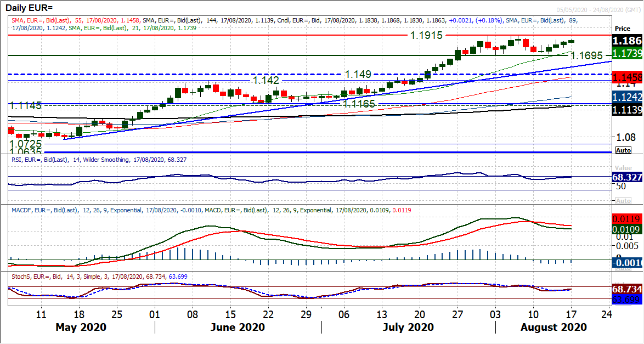Select the Stochastic value tag 68.734

pyautogui.click(x=626, y=288)
